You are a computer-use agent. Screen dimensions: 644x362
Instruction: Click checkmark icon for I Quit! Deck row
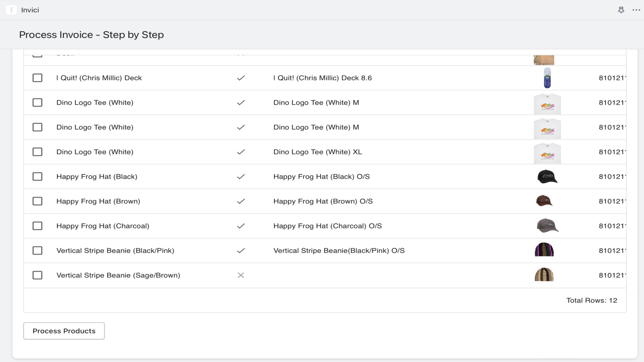(x=241, y=78)
